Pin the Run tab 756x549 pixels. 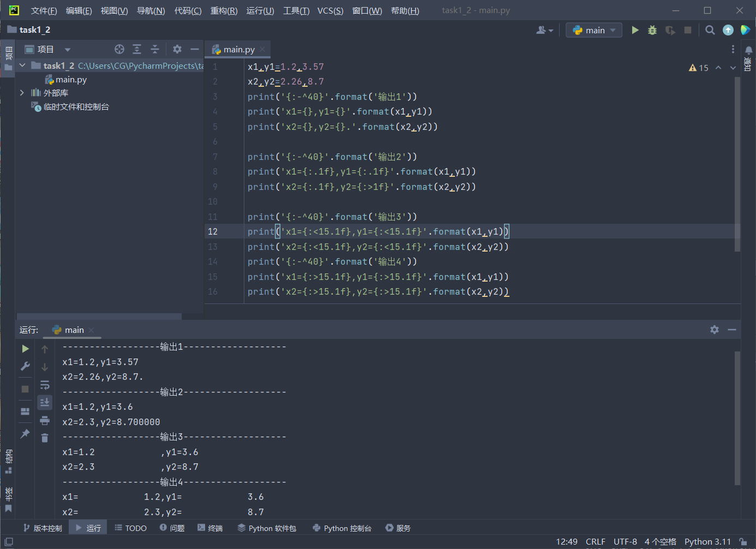25,434
